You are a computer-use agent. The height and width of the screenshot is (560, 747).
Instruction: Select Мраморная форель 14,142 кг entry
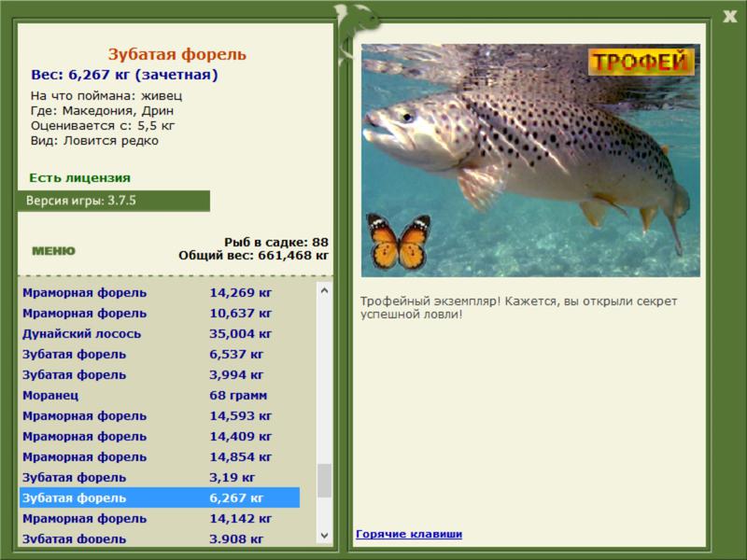[160, 519]
